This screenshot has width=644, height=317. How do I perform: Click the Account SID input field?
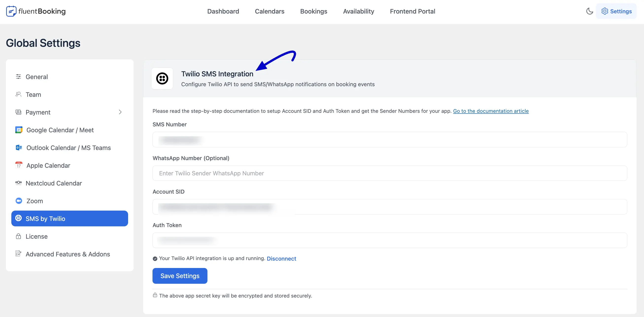(x=390, y=207)
